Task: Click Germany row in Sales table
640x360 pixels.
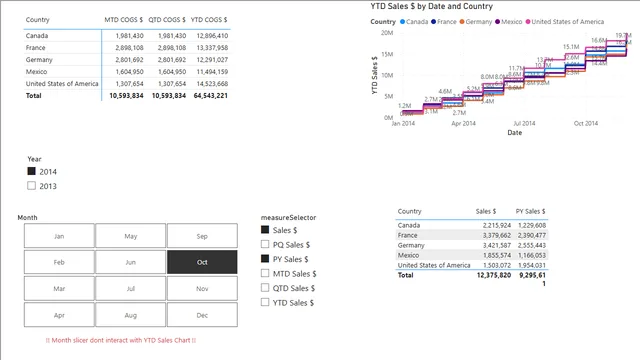Action: [x=472, y=245]
